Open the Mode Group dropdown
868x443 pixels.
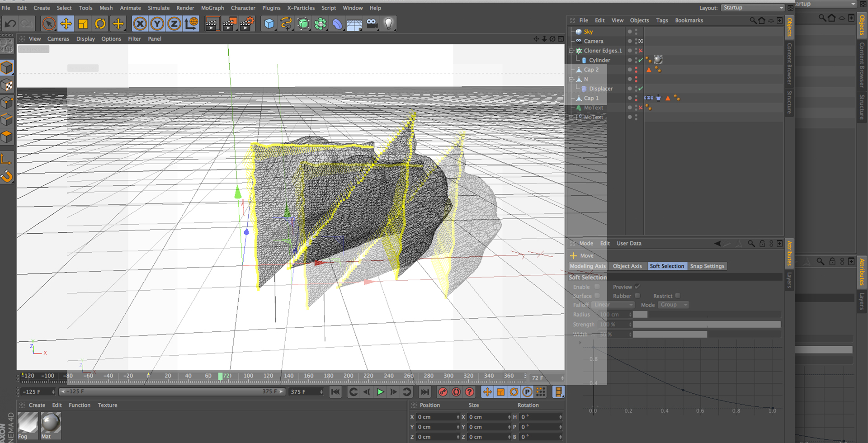pos(673,305)
